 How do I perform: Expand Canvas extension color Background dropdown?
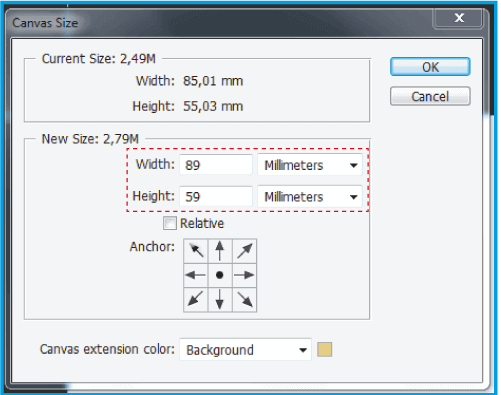[x=245, y=349]
